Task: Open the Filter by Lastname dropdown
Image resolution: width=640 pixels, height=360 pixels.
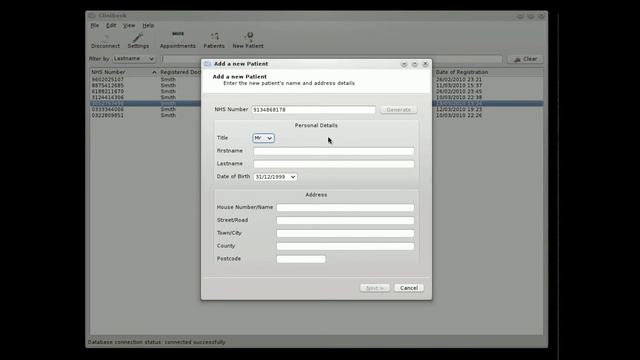Action: [x=134, y=59]
